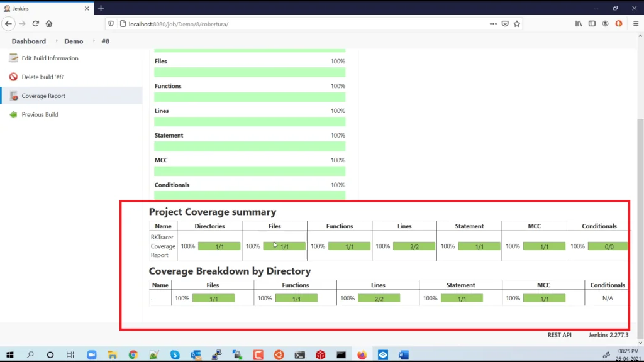The height and width of the screenshot is (362, 644).
Task: Click the Jenkins 2.277.3 version link
Action: click(x=608, y=335)
